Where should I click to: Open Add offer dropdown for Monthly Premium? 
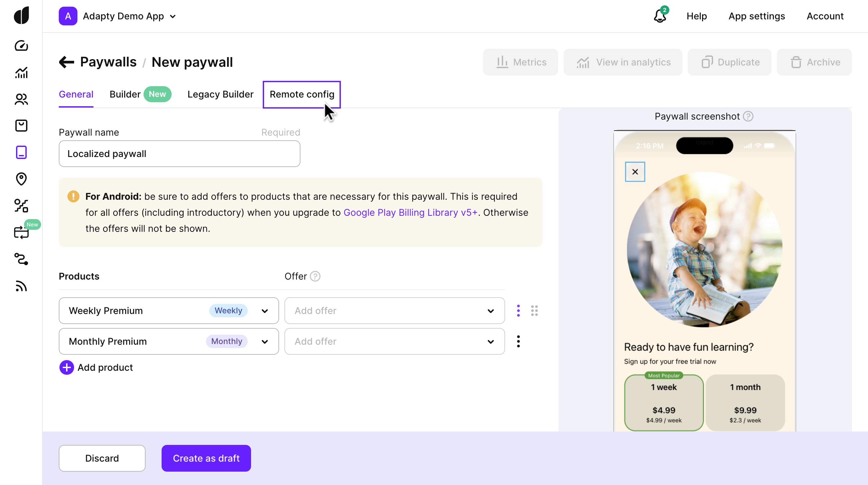(394, 341)
